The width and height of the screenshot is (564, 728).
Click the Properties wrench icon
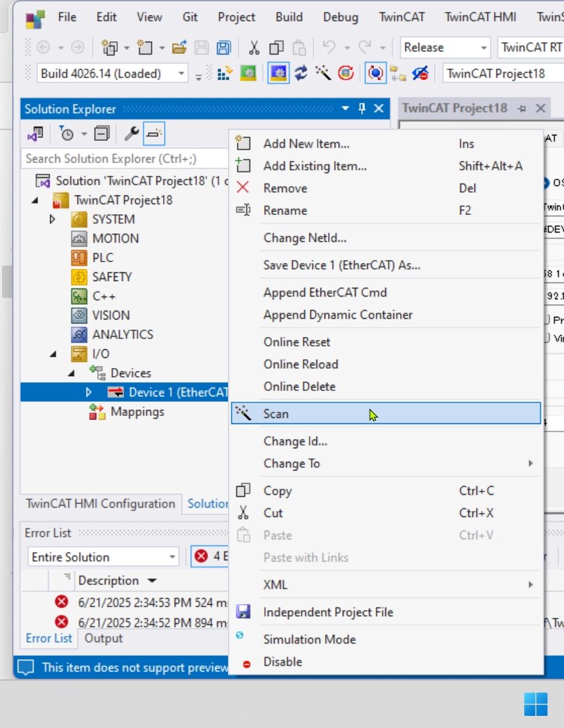click(132, 133)
